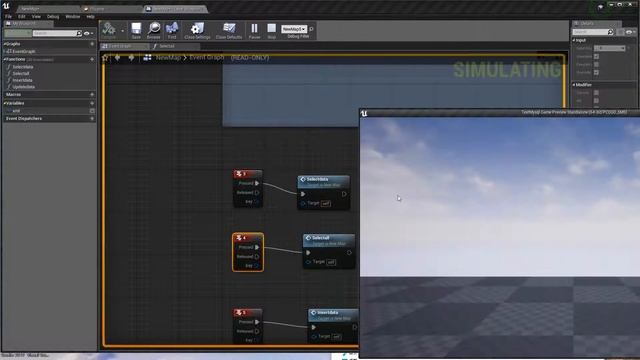Select the Insertdata function
The image size is (640, 360).
22,80
